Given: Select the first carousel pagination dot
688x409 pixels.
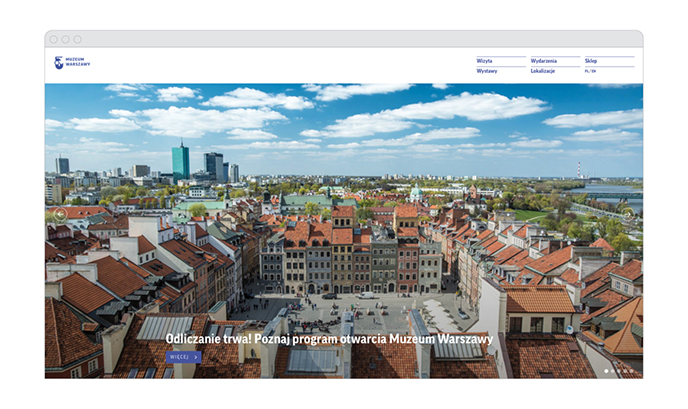Looking at the screenshot, I should point(606,371).
